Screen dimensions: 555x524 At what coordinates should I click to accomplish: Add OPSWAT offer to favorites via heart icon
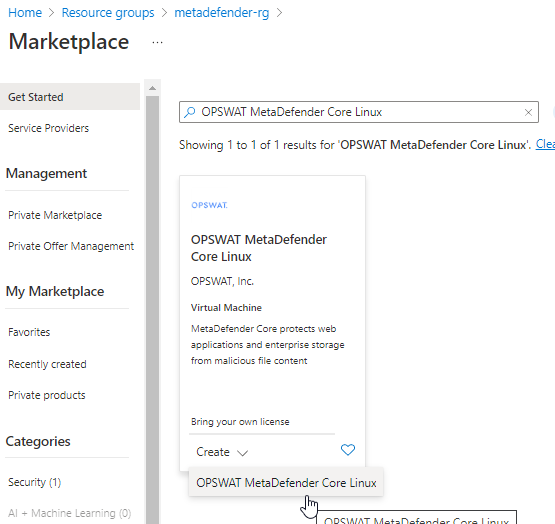348,450
